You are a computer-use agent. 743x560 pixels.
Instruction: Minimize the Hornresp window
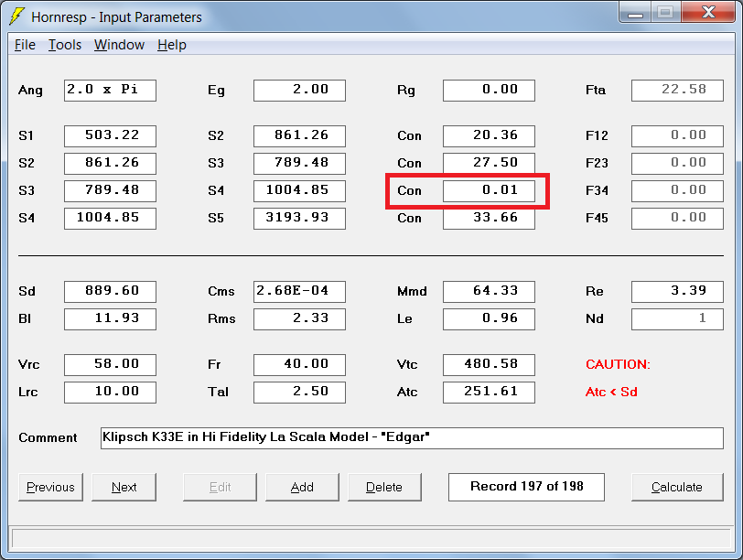[x=635, y=12]
